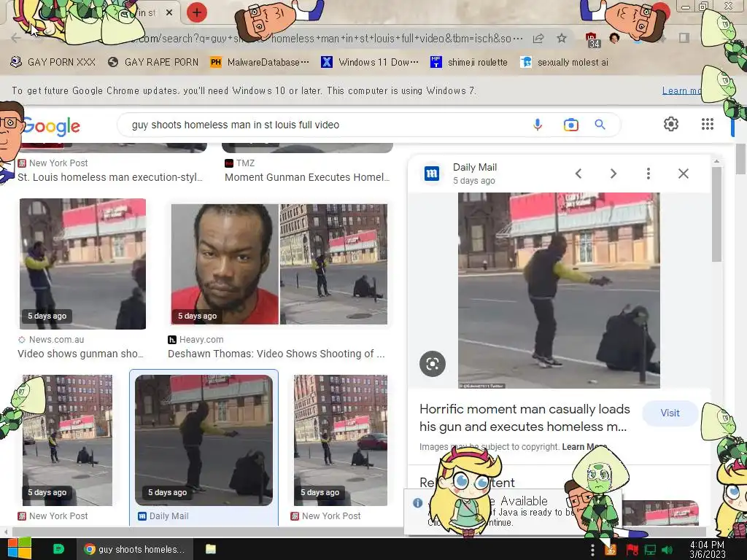Click the Visit button
The image size is (747, 560).
[670, 413]
